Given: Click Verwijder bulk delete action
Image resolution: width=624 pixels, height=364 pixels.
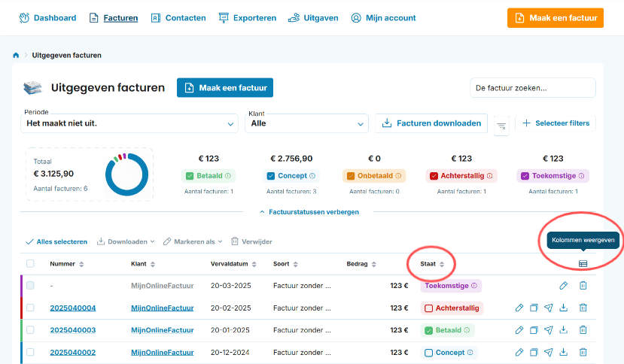Looking at the screenshot, I should [x=251, y=242].
